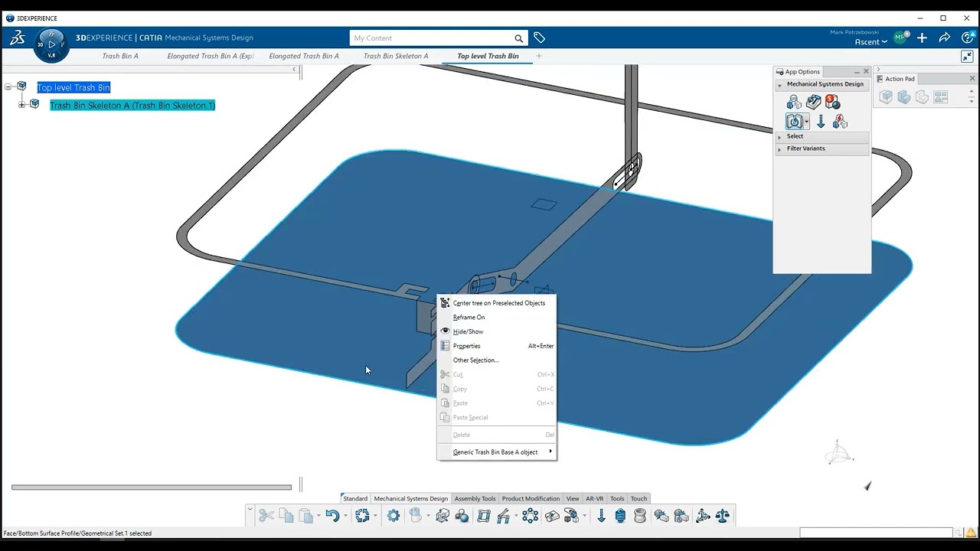Click the Undo arrow icon
The image size is (980, 551).
pyautogui.click(x=332, y=516)
